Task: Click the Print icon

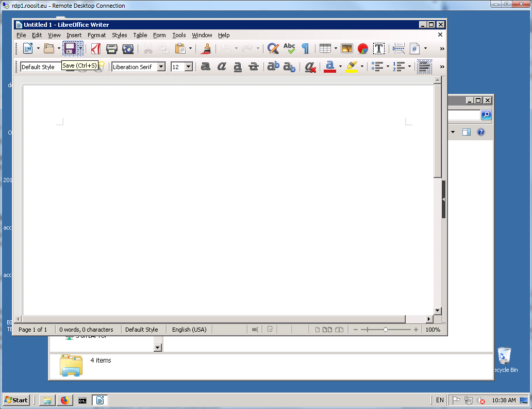Action: tap(112, 49)
